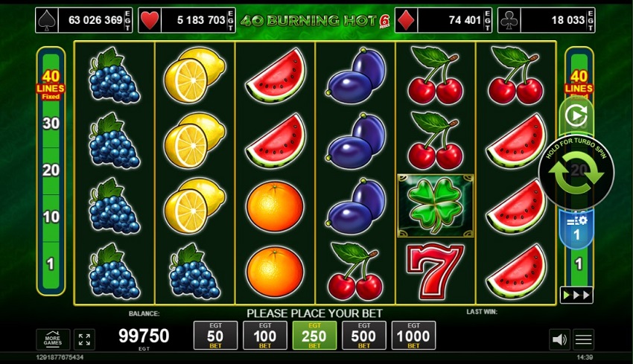The height and width of the screenshot is (364, 633).
Task: Click the red seven symbol
Action: (x=435, y=271)
